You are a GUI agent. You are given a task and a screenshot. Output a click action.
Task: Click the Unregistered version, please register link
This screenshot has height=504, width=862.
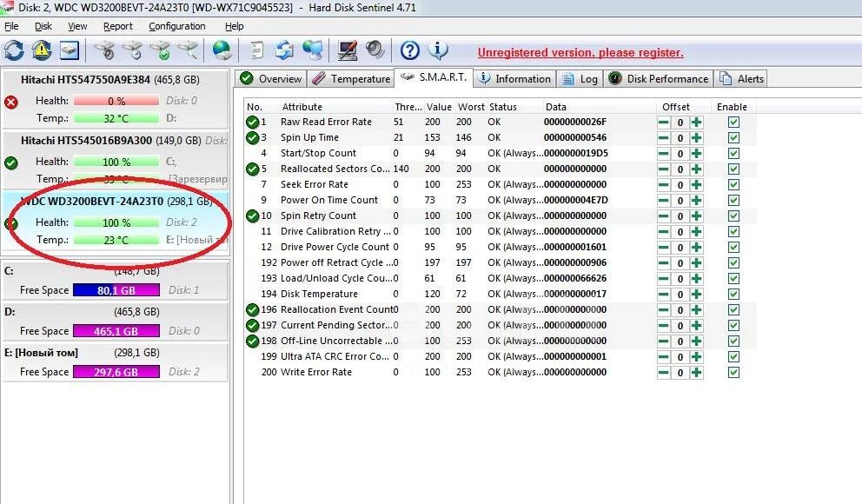point(580,53)
